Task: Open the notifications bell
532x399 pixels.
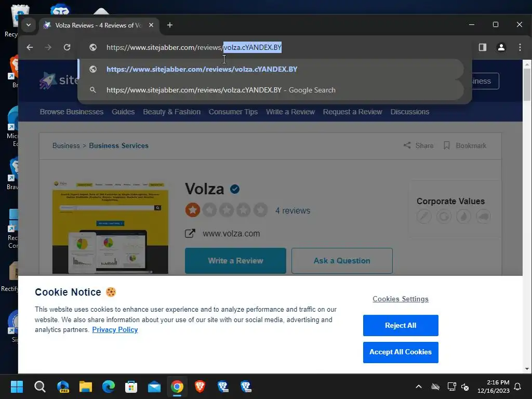Action: [x=517, y=387]
